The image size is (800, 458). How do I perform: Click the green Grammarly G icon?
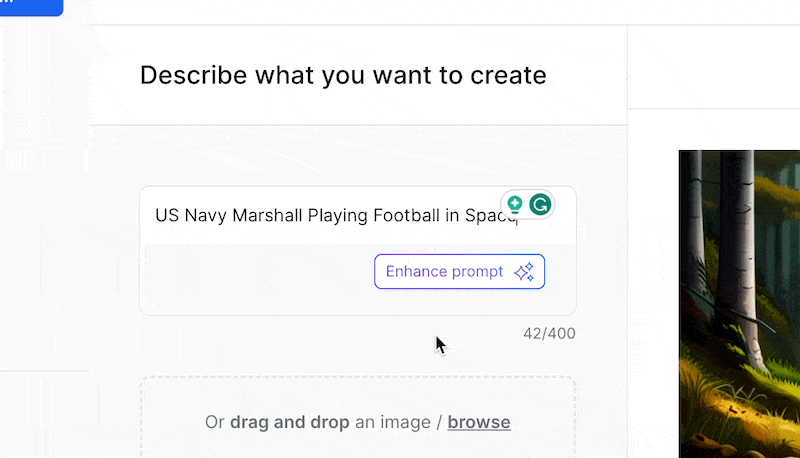pos(540,205)
